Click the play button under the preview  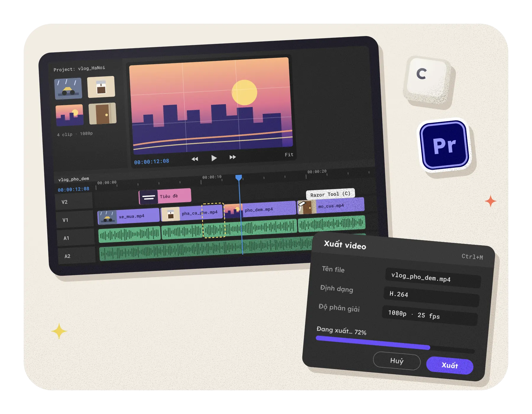coord(214,158)
